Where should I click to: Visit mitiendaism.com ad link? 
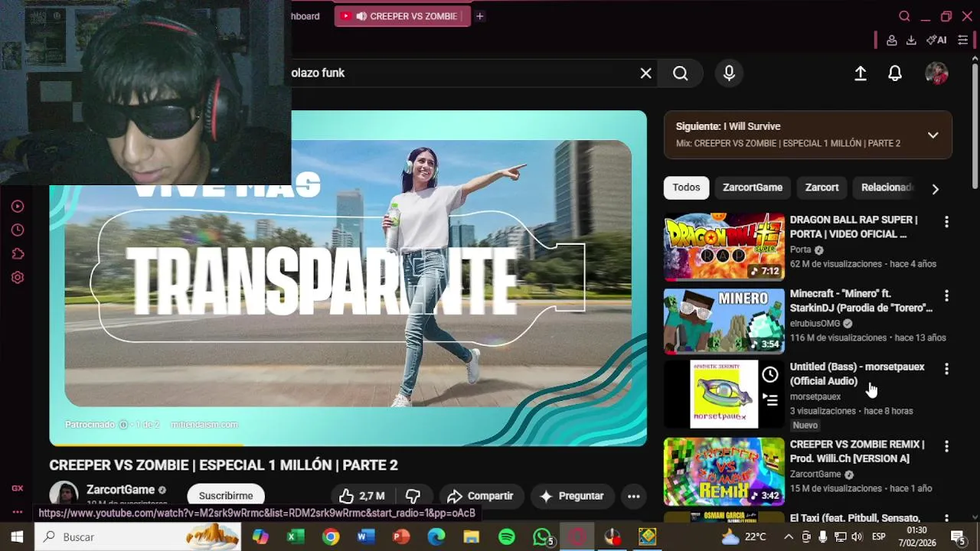[x=204, y=425]
